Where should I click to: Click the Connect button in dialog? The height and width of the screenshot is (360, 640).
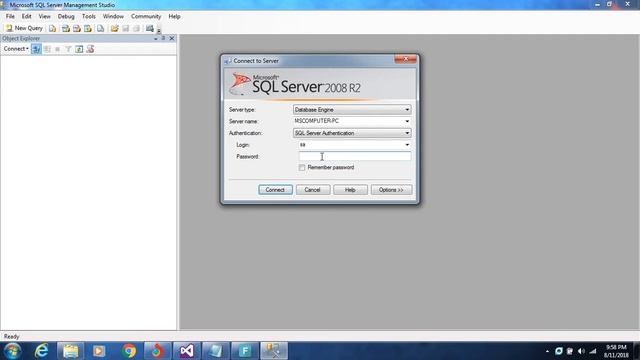[275, 190]
